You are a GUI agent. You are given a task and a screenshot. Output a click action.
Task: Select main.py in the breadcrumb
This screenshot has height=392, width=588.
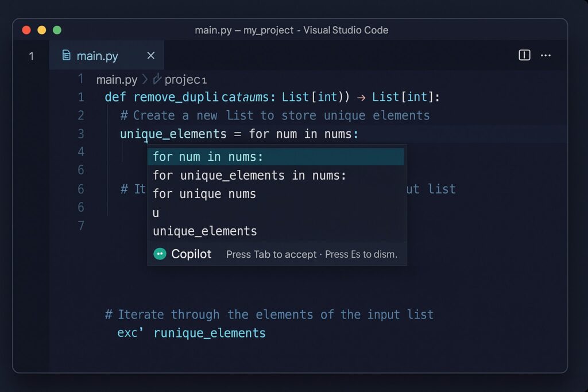117,80
